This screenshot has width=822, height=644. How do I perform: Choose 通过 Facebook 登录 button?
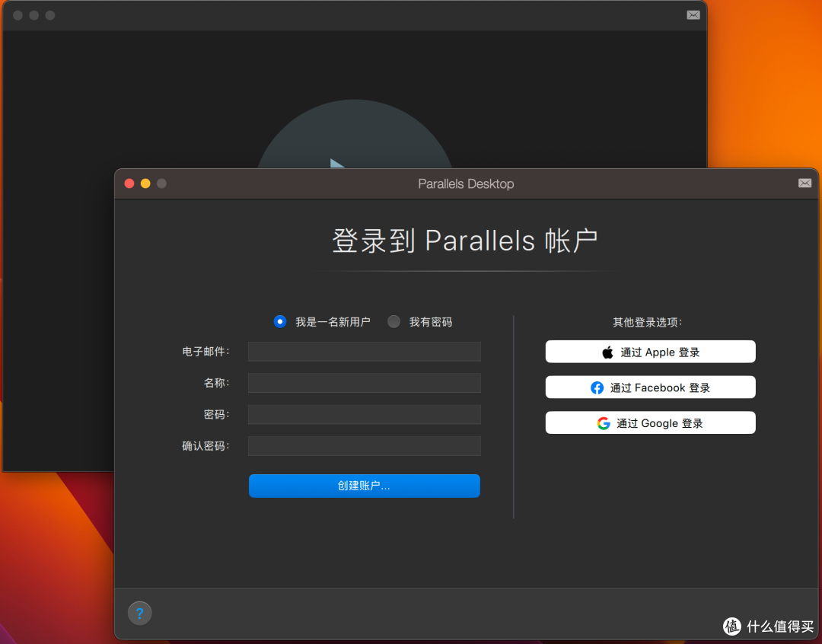[x=650, y=387]
